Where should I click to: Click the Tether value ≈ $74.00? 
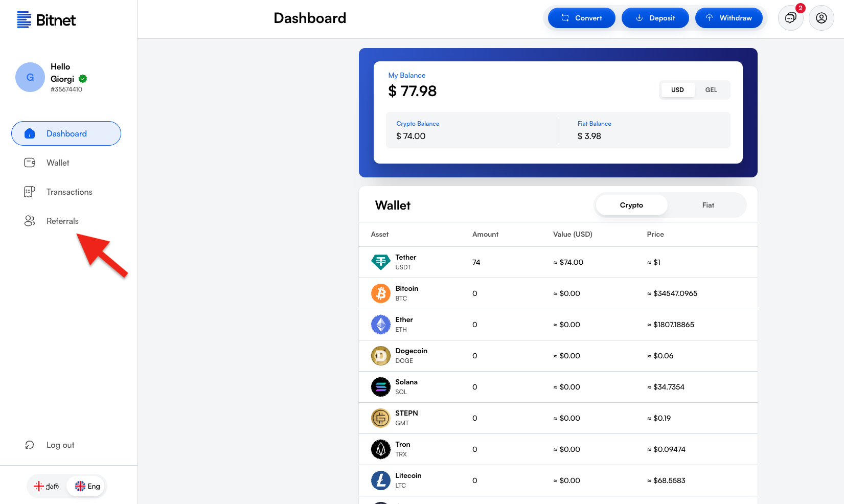click(568, 262)
